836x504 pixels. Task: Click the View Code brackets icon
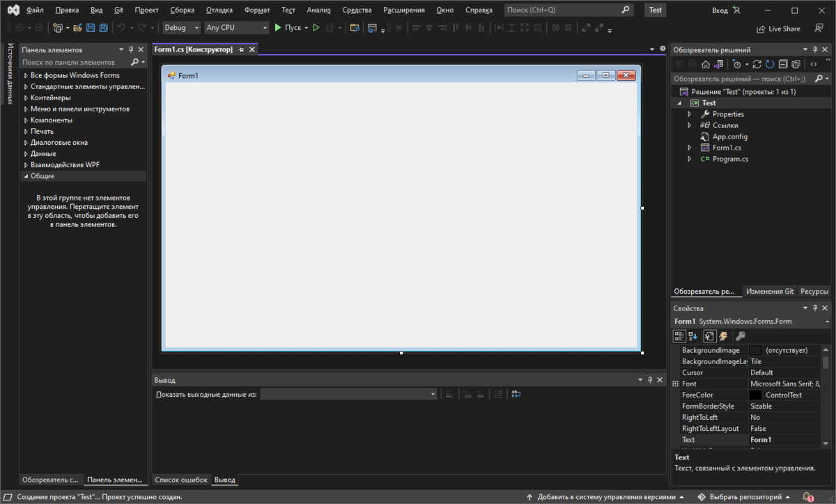(813, 64)
